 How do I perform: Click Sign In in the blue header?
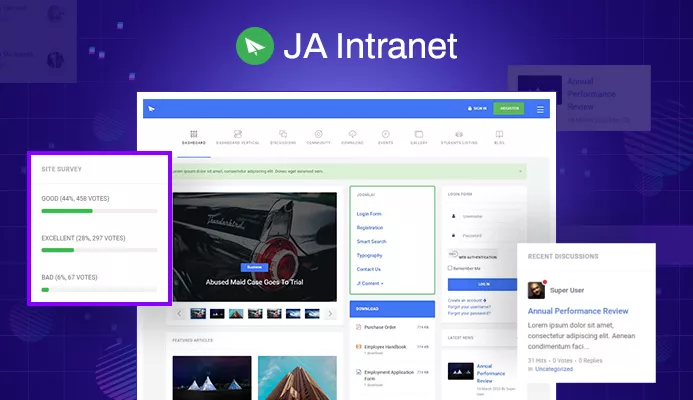point(477,108)
